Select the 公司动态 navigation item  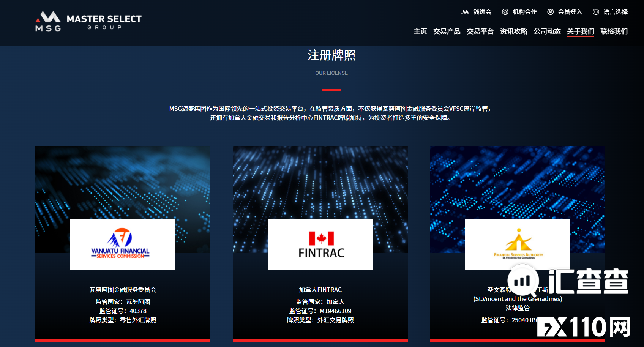547,31
